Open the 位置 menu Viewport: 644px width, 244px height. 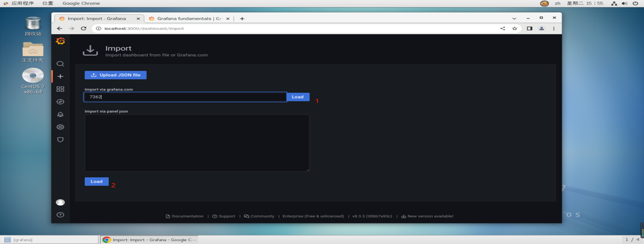pos(48,3)
